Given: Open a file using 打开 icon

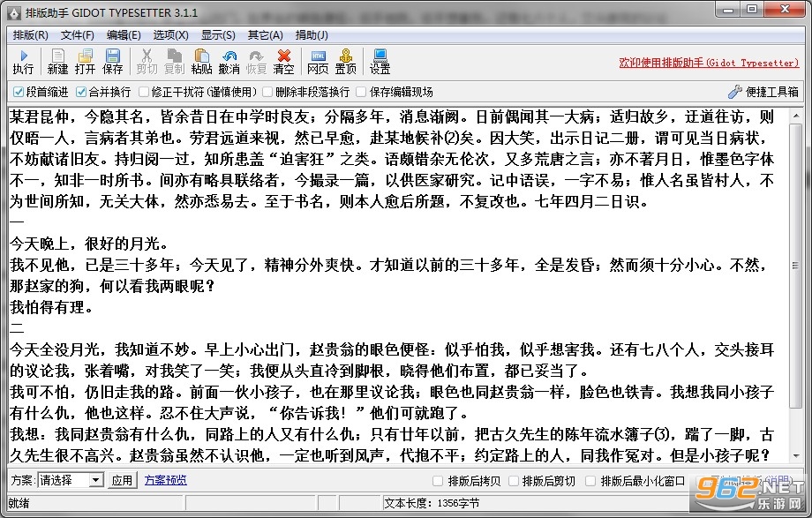Looking at the screenshot, I should pos(85,62).
